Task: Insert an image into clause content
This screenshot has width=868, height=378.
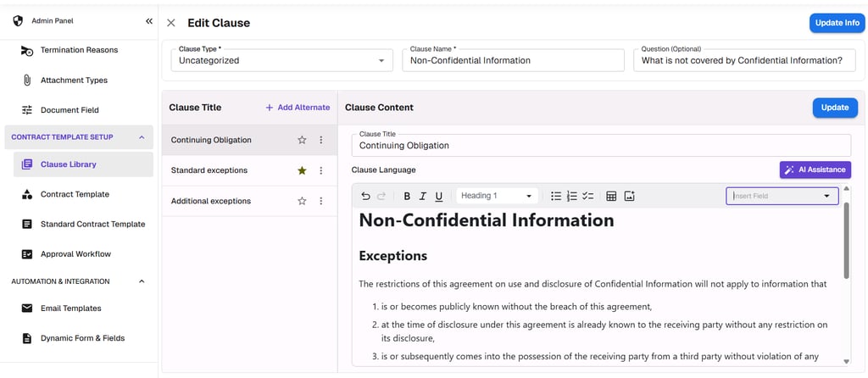Action: coord(629,196)
